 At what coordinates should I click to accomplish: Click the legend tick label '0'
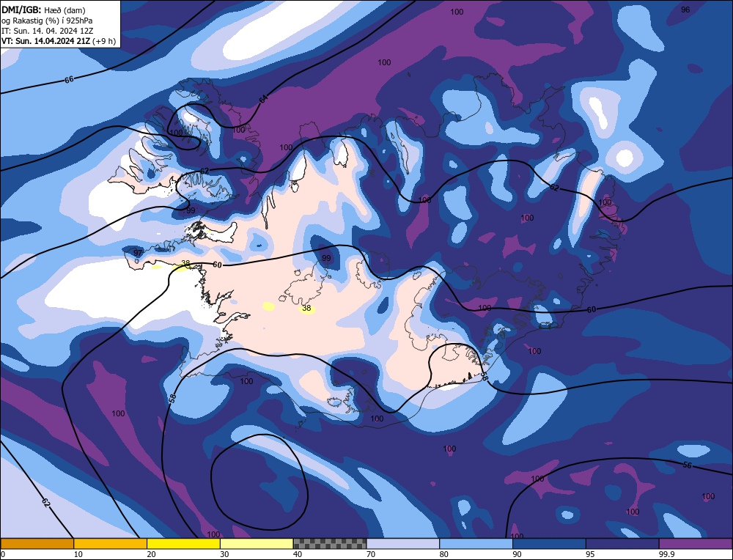(3, 554)
